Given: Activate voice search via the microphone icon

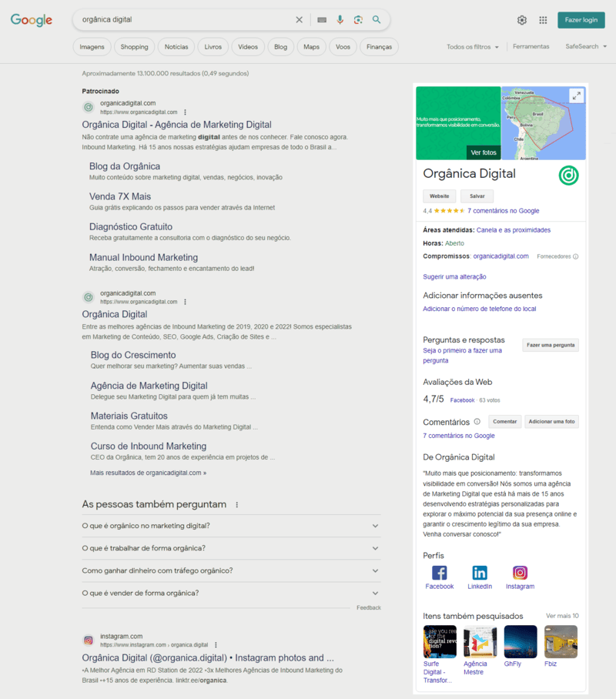Looking at the screenshot, I should [x=340, y=20].
